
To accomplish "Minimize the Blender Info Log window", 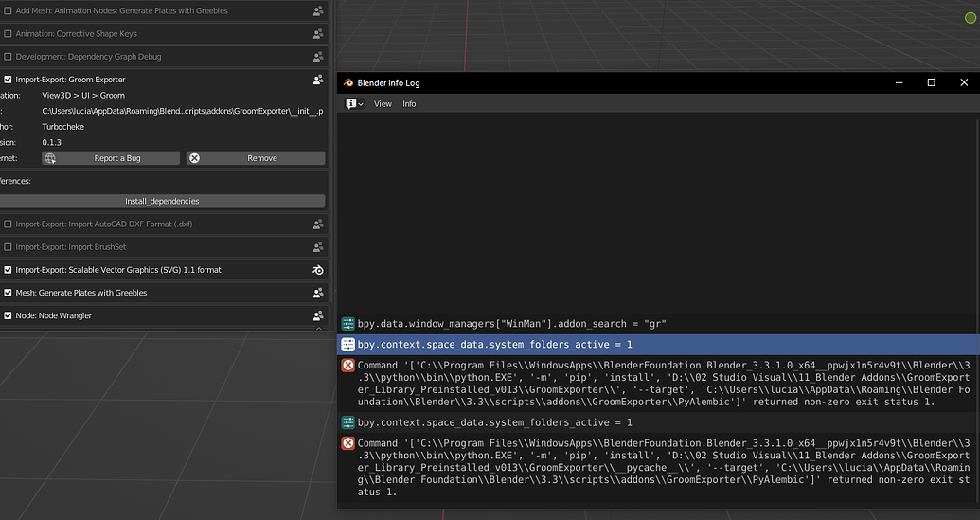I will tap(899, 82).
